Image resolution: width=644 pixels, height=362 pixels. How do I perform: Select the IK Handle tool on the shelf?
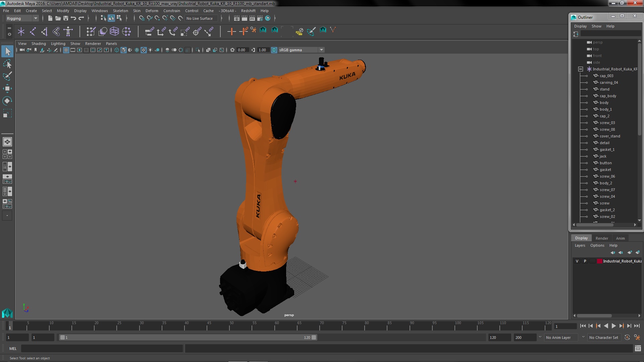pyautogui.click(x=45, y=32)
